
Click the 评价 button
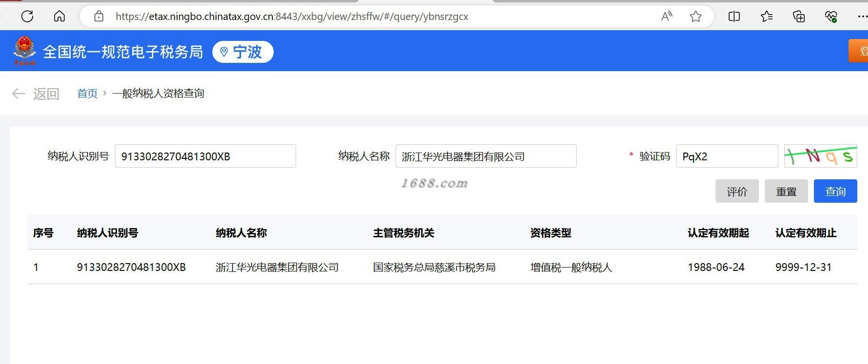[737, 191]
